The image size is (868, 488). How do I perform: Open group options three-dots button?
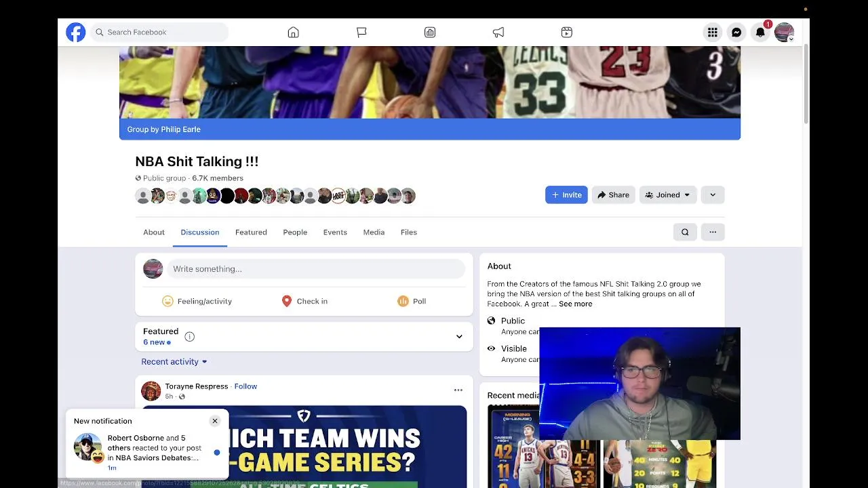pos(713,232)
